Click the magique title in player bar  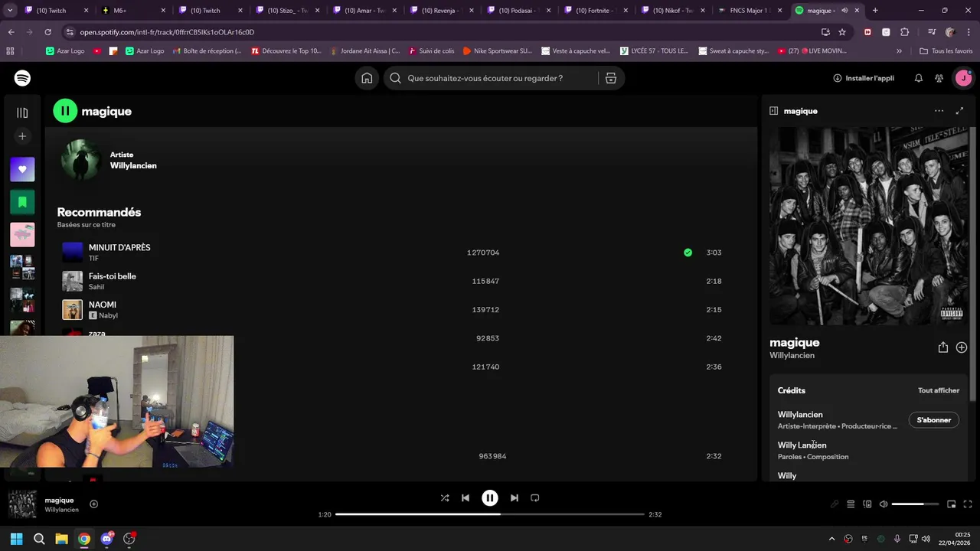pos(59,500)
